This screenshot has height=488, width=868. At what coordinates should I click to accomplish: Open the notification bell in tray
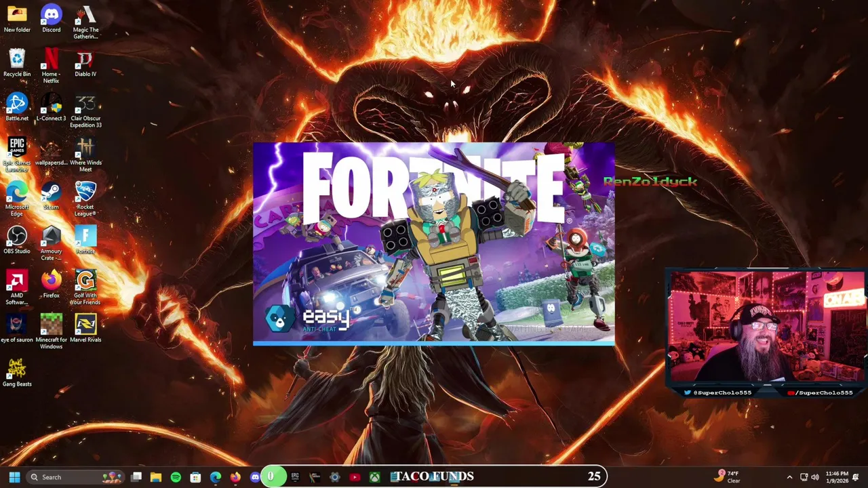(x=856, y=477)
